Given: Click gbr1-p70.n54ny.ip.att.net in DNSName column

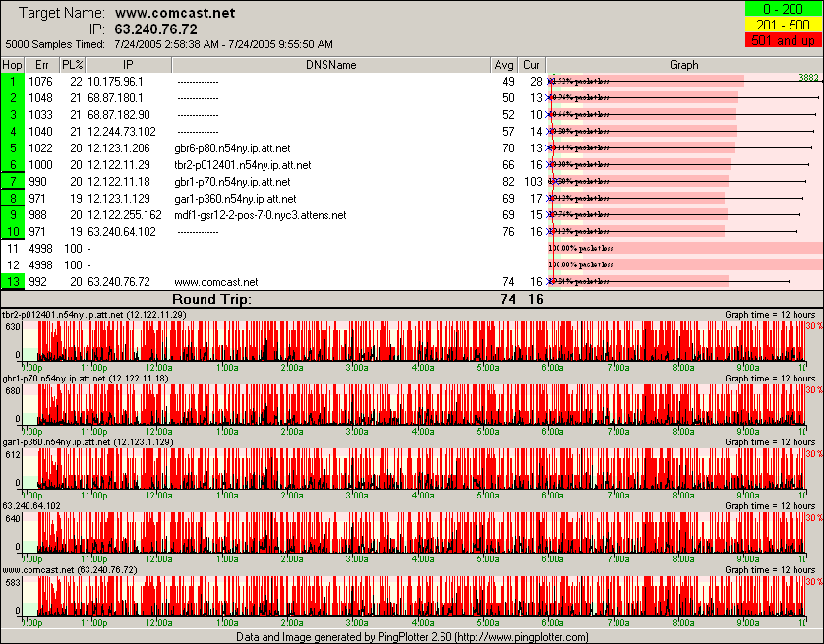Looking at the screenshot, I should click(x=232, y=182).
